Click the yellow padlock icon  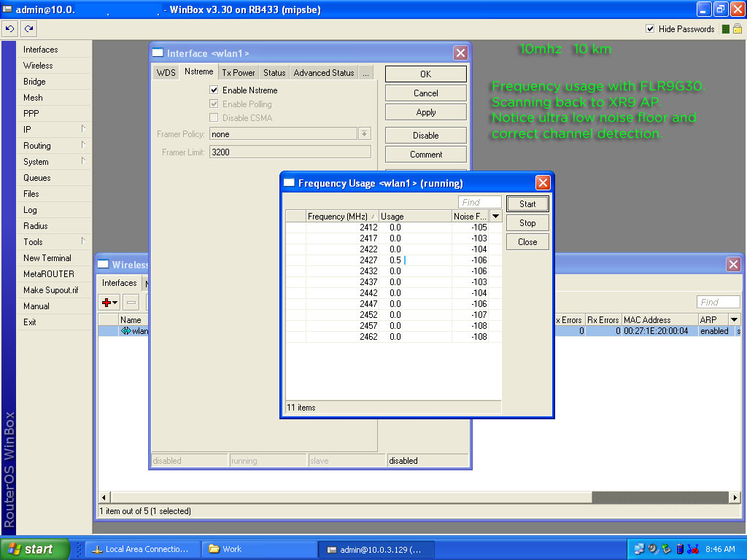click(x=738, y=29)
